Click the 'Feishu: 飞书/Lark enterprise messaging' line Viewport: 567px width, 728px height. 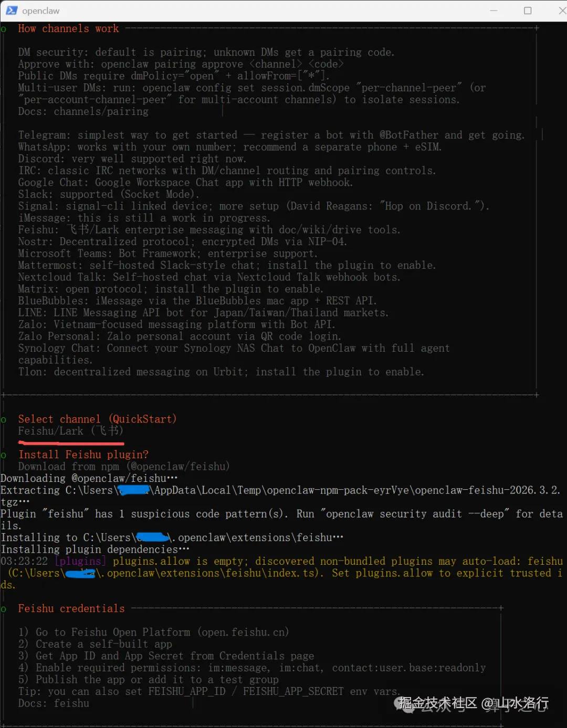pos(209,229)
